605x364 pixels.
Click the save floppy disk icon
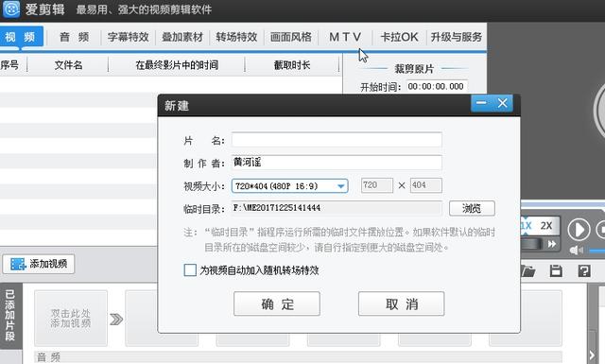click(x=556, y=271)
